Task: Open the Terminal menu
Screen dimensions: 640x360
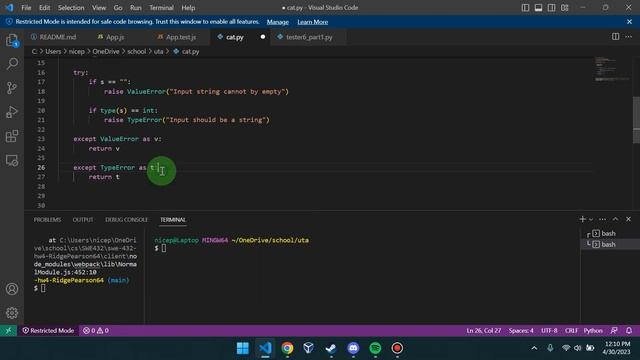Action: [x=161, y=8]
